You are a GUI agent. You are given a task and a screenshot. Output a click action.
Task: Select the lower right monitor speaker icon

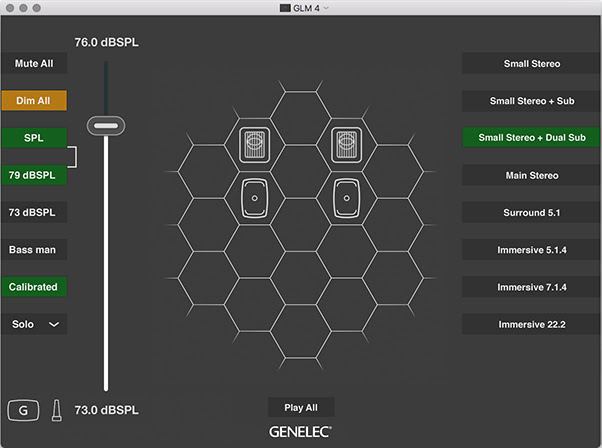click(346, 198)
